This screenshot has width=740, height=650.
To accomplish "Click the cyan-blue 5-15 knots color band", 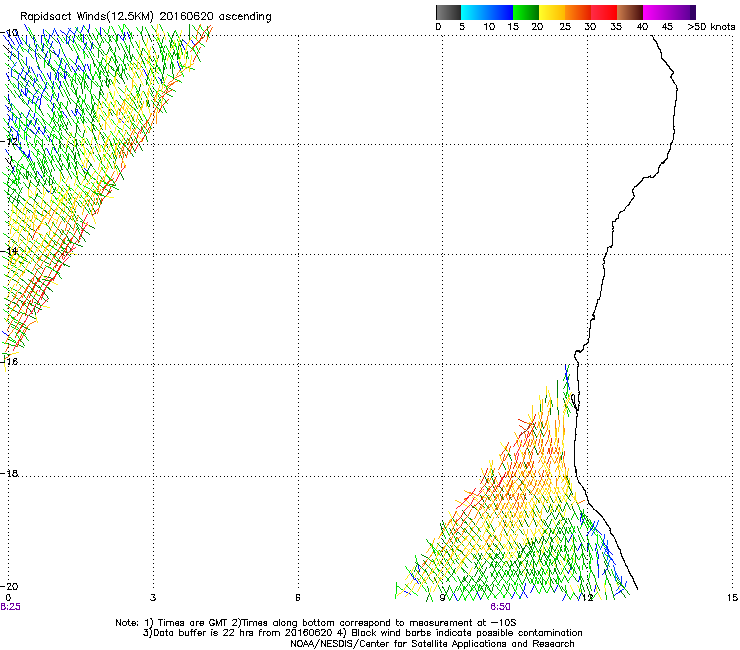I will pos(487,12).
